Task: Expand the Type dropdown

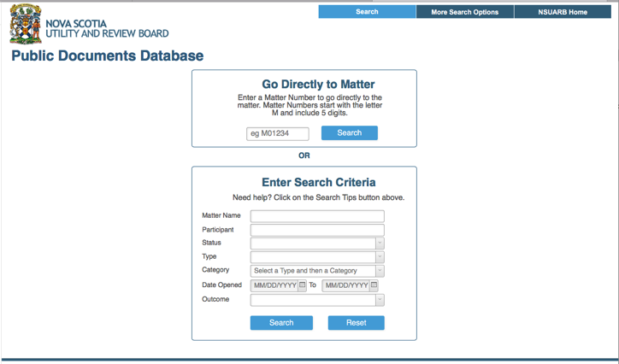Action: pyautogui.click(x=380, y=257)
